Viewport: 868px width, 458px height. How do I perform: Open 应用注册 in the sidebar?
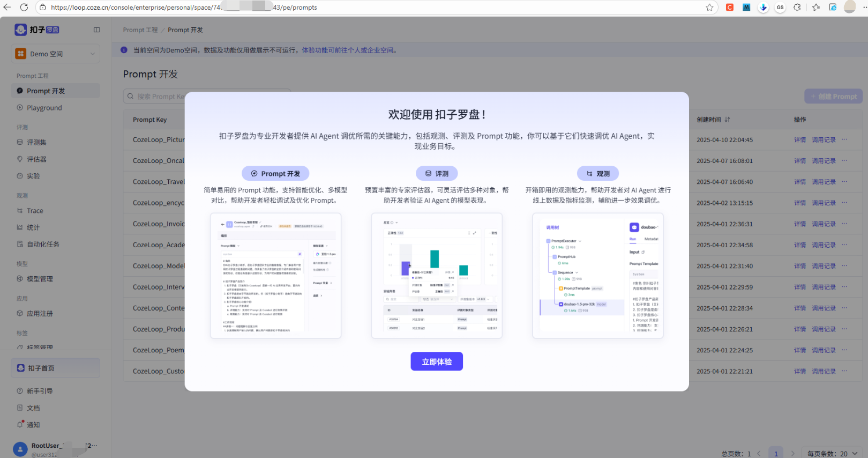click(x=56, y=313)
